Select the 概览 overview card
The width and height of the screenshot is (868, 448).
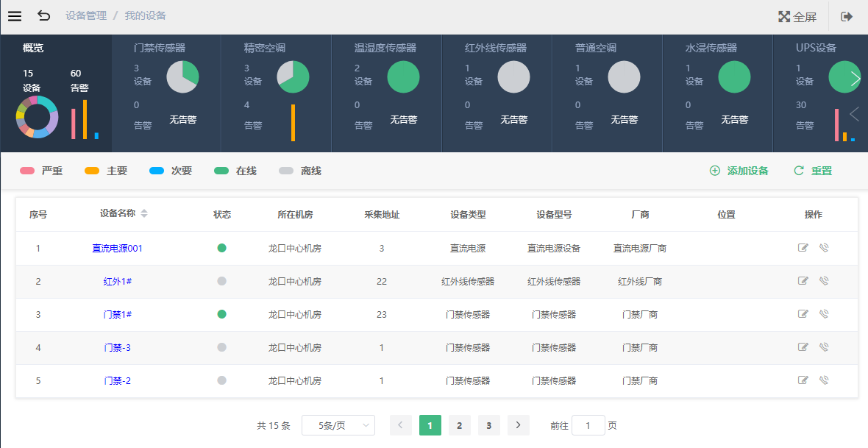(x=56, y=93)
